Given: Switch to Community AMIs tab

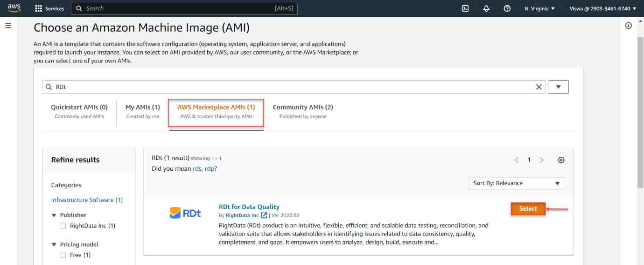Looking at the screenshot, I should point(303,111).
